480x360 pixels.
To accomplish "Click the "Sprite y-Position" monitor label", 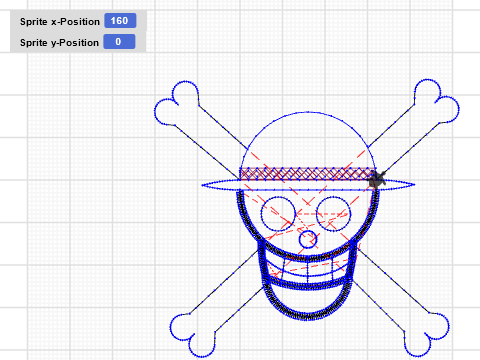I will 59,43.
